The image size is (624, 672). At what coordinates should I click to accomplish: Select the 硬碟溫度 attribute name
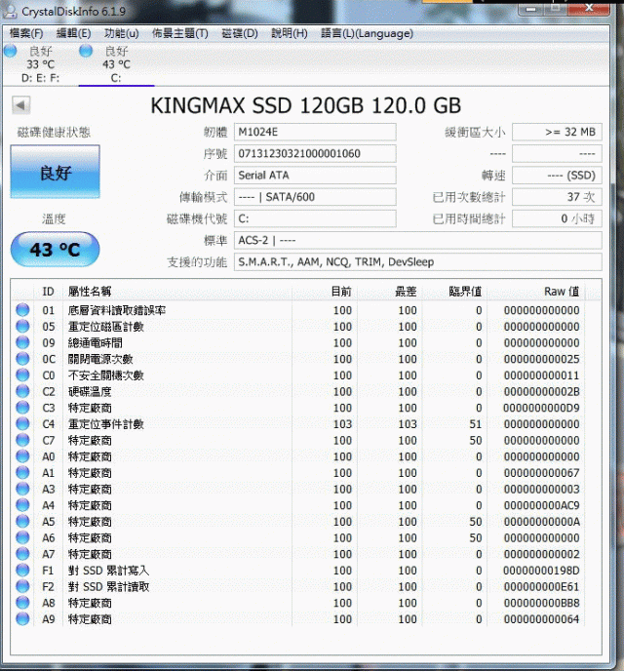click(90, 392)
